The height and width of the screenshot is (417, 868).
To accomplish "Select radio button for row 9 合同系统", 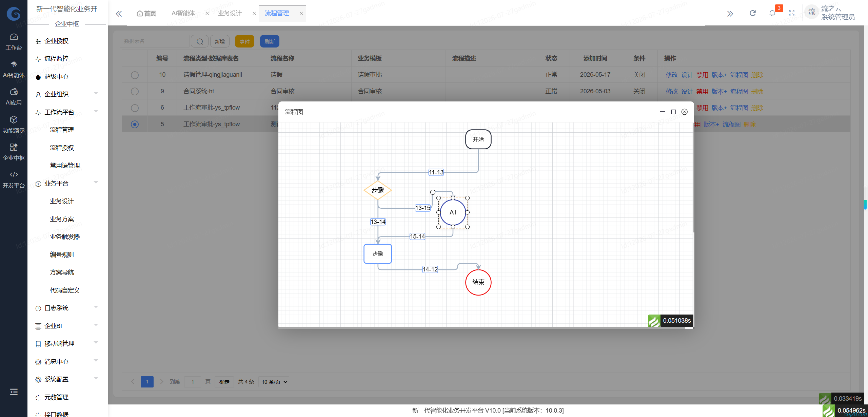I will tap(135, 91).
